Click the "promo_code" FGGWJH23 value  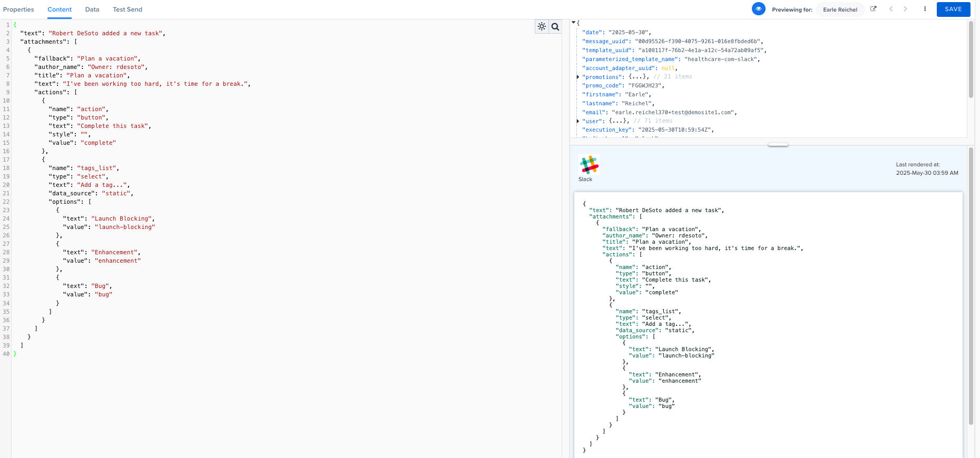(644, 85)
